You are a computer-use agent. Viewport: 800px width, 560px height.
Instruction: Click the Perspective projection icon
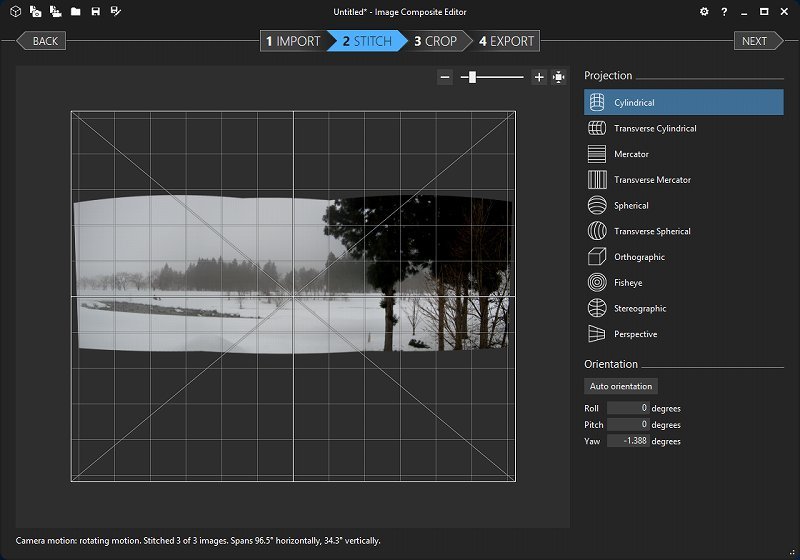(597, 334)
